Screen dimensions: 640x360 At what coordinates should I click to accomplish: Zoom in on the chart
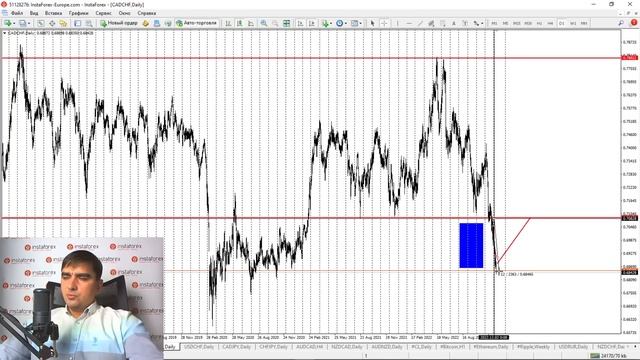point(264,23)
